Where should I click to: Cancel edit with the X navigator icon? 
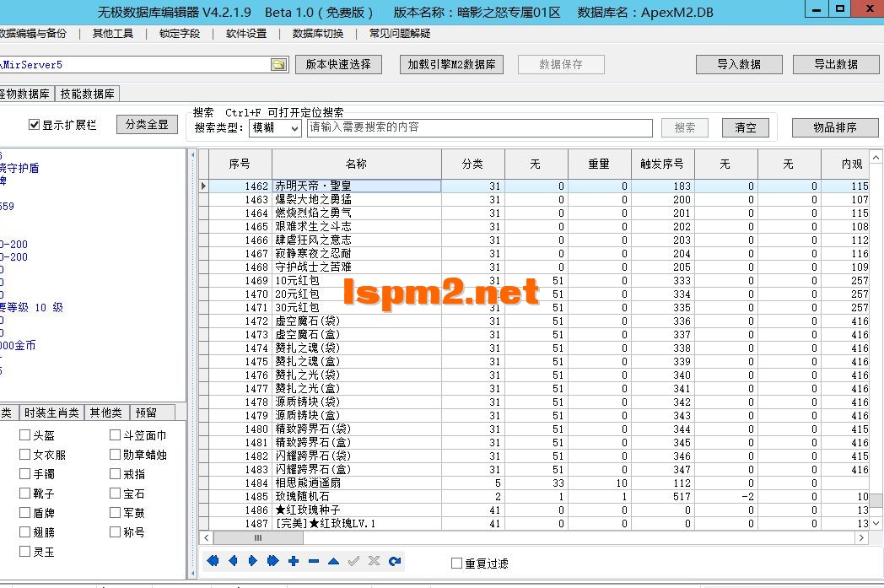374,560
